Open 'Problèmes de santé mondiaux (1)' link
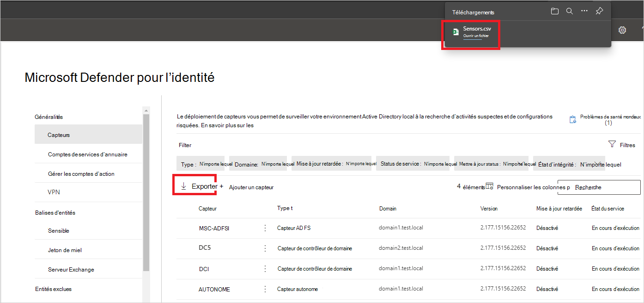Screen dimensions: 644x303 pyautogui.click(x=605, y=120)
